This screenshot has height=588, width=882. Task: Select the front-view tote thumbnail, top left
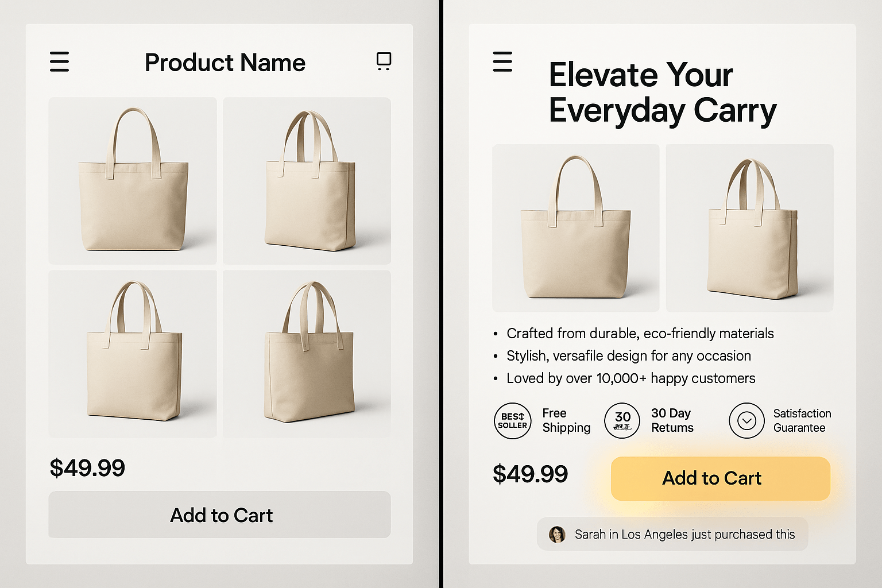click(x=132, y=181)
